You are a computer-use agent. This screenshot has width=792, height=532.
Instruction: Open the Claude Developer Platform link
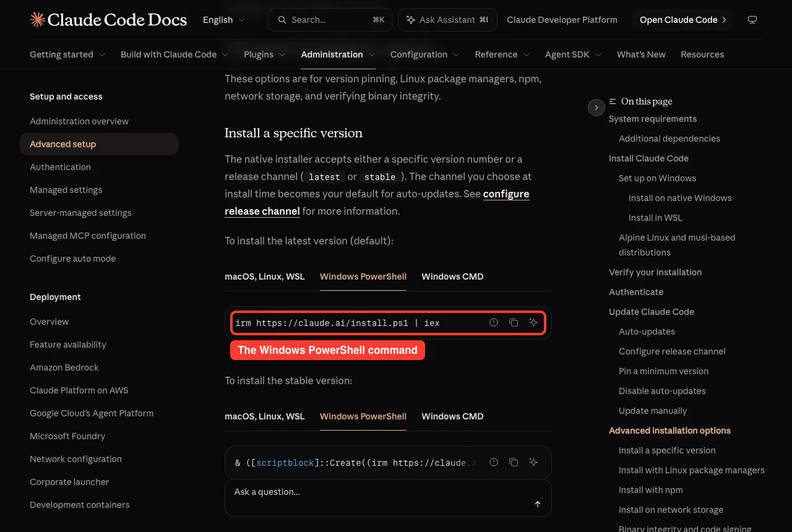point(562,20)
